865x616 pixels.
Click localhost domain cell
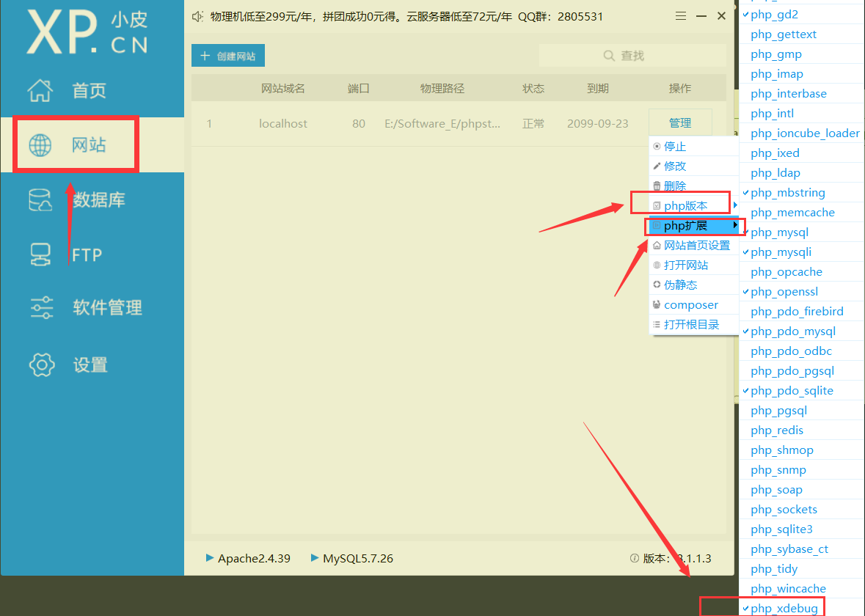[283, 123]
